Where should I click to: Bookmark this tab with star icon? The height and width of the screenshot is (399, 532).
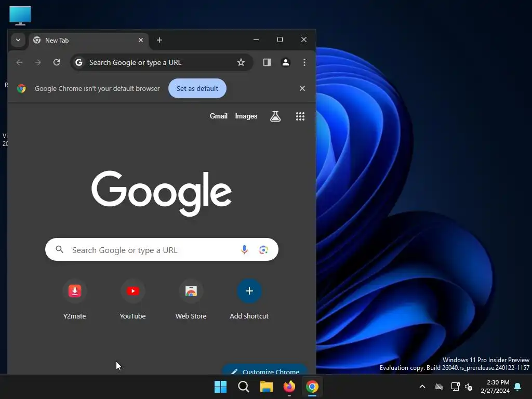pos(241,62)
